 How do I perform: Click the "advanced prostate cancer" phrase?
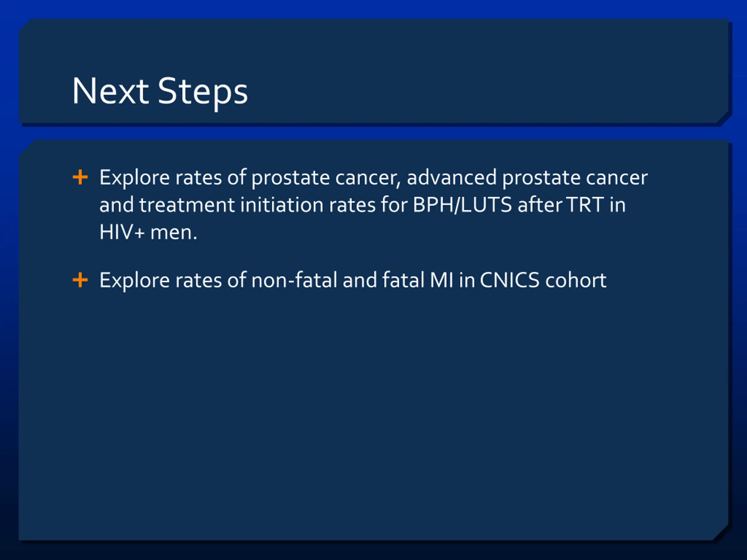pos(527,178)
